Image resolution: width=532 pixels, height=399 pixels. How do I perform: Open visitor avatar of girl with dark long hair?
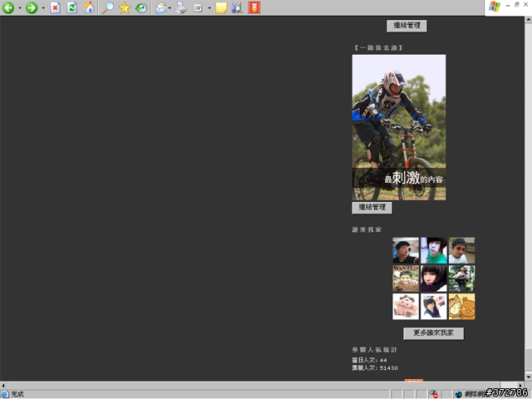(x=434, y=307)
